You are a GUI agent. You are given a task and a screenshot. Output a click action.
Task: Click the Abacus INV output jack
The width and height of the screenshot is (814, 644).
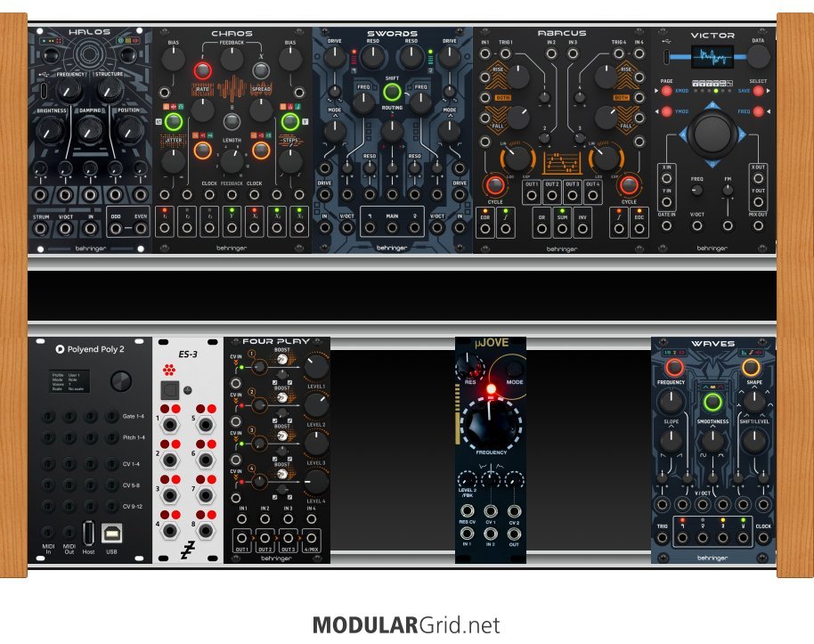tap(582, 229)
